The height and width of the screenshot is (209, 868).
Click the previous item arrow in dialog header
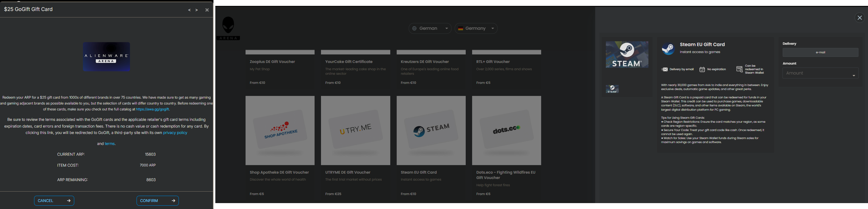click(189, 10)
